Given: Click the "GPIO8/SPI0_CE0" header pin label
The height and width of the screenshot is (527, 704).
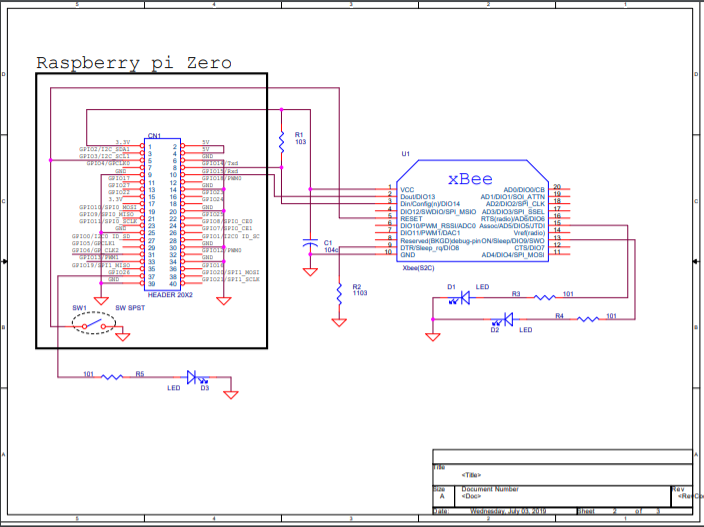Looking at the screenshot, I should [227, 221].
